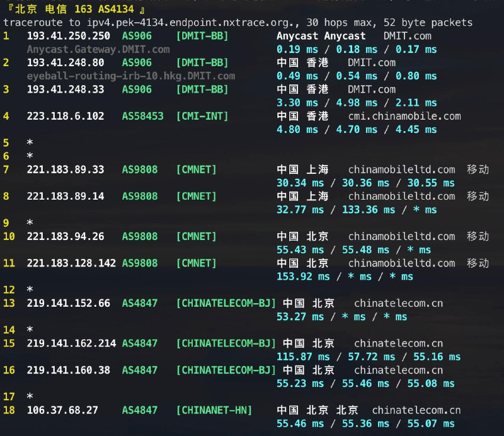Click the [CHINANET-HN] network tag

tap(214, 410)
